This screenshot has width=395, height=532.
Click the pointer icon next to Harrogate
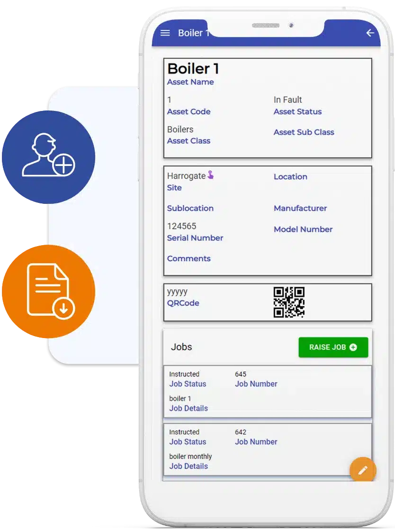[211, 175]
